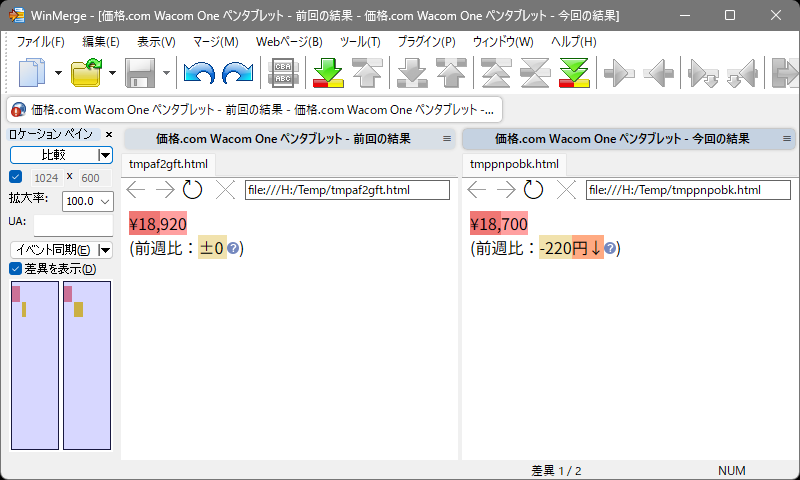This screenshot has height=480, width=800.
Task: Click the Undo arrow icon
Action: tap(199, 72)
